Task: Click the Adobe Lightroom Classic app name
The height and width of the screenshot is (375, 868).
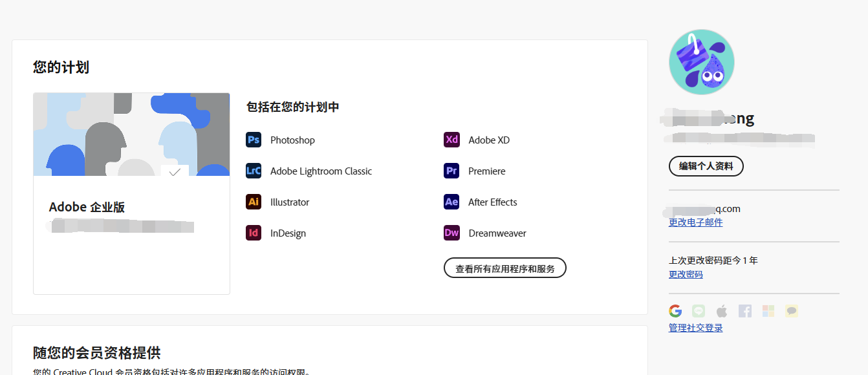Action: tap(321, 171)
